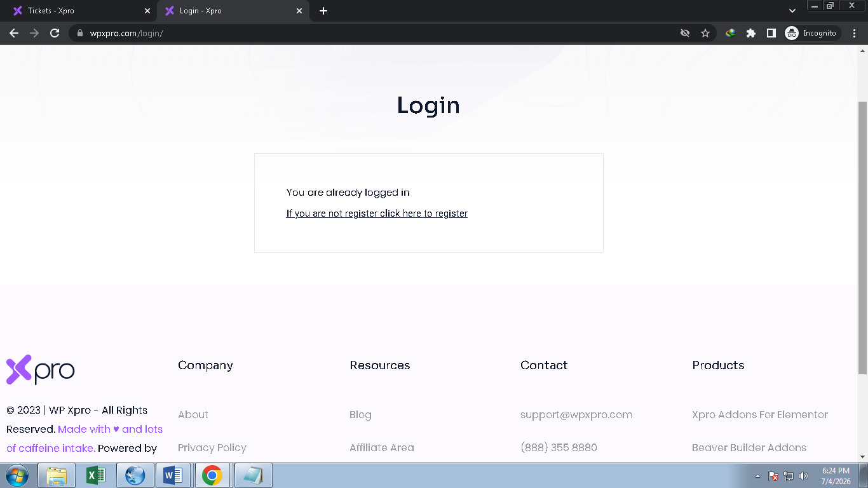868x488 pixels.
Task: Click the Xpro footer logo
Action: (x=41, y=370)
